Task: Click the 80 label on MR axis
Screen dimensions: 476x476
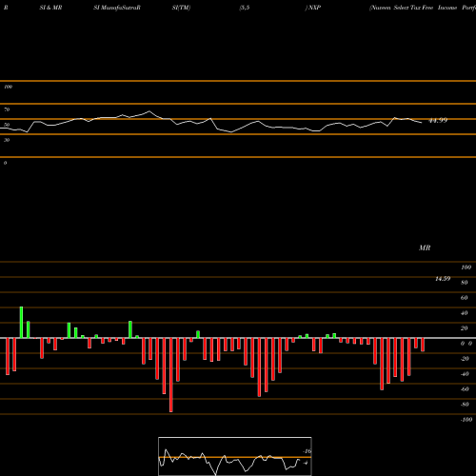Action: pyautogui.click(x=465, y=283)
